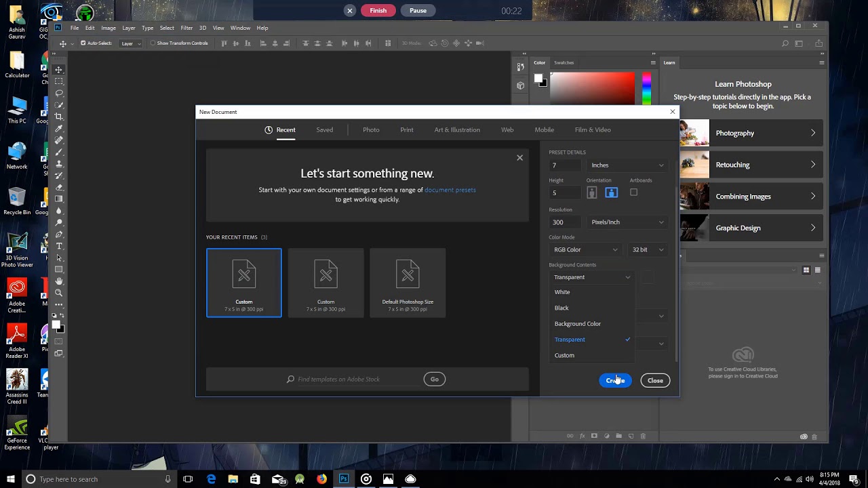Click the hue slider in Color panel

646,88
